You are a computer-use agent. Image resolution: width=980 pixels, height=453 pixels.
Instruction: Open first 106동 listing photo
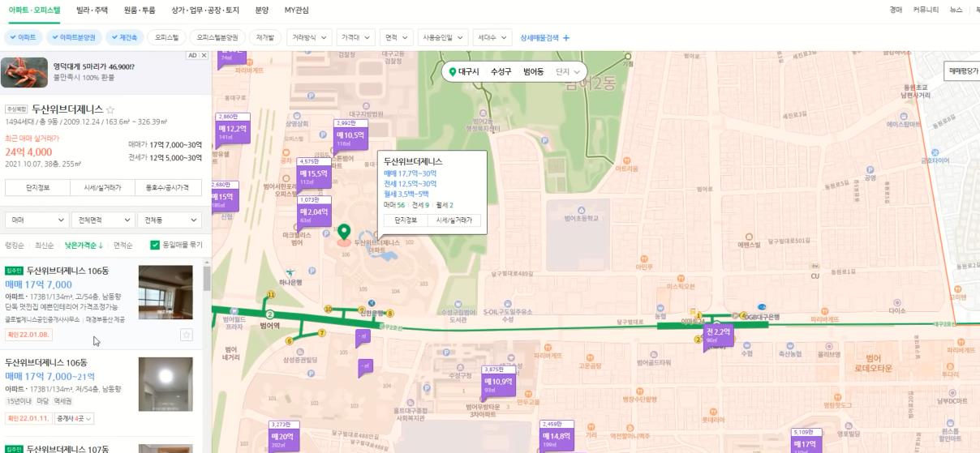[x=165, y=293]
